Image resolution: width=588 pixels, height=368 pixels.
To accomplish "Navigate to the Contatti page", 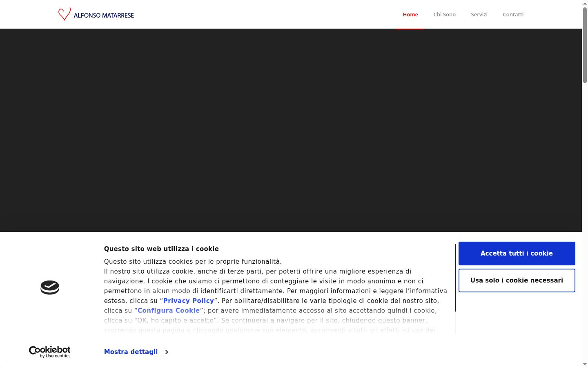I will point(513,14).
